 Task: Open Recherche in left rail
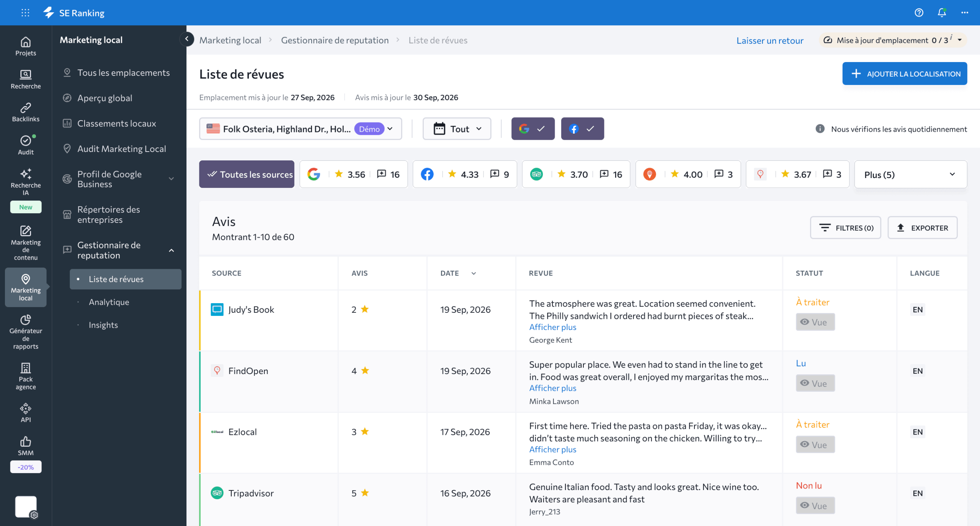pyautogui.click(x=26, y=79)
